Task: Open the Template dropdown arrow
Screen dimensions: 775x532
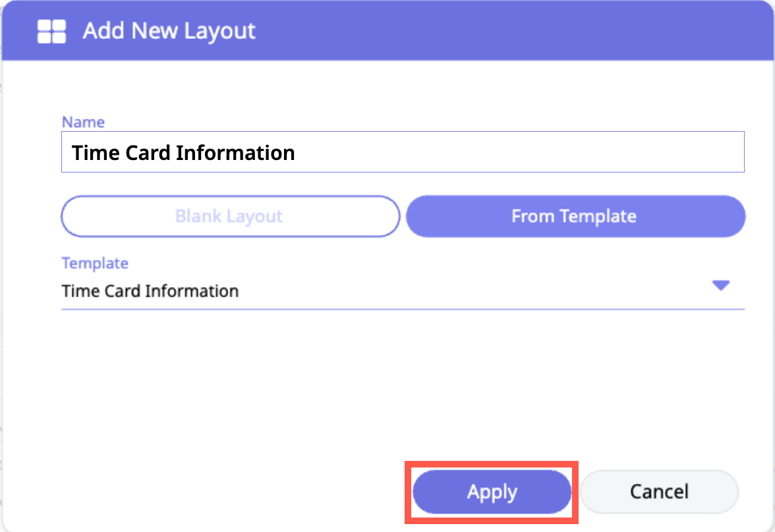Action: [721, 286]
